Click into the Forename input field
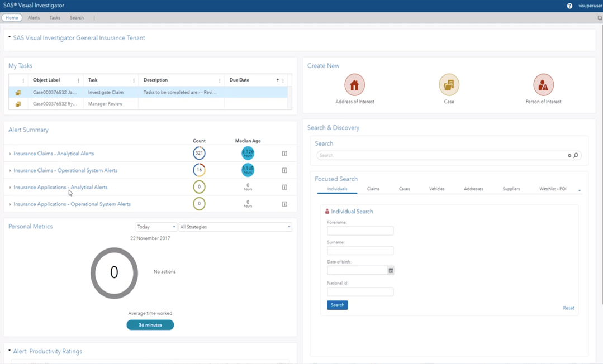Viewport: 603px width, 364px height. point(360,231)
